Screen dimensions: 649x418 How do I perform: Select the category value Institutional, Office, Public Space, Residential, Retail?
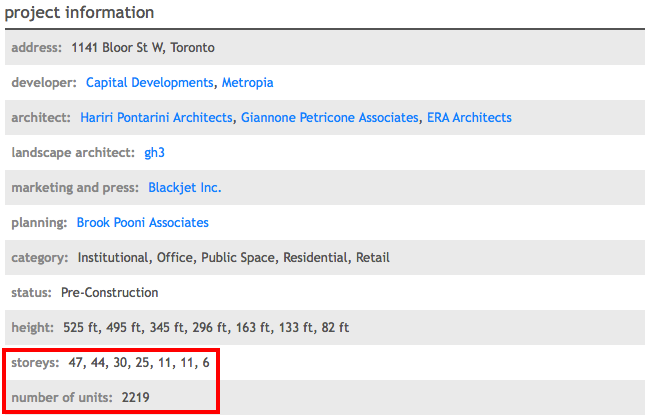coord(233,257)
